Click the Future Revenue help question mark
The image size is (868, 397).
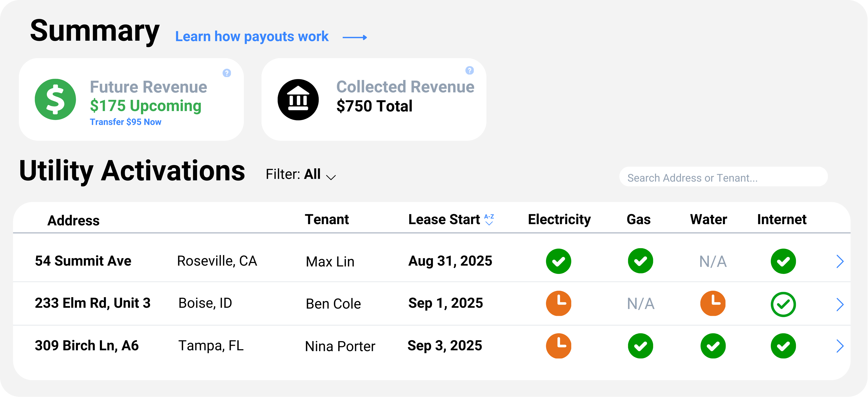tap(227, 73)
